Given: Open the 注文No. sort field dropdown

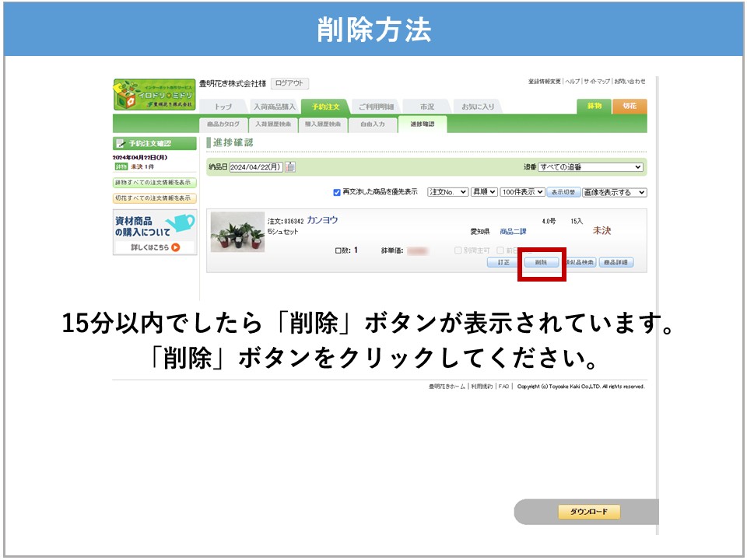Looking at the screenshot, I should pos(448,192).
